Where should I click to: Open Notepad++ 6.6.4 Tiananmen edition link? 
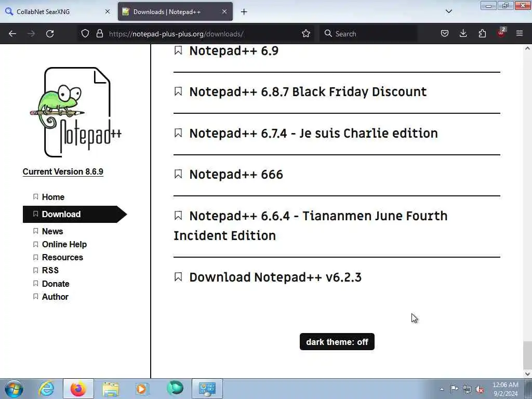pos(311,225)
